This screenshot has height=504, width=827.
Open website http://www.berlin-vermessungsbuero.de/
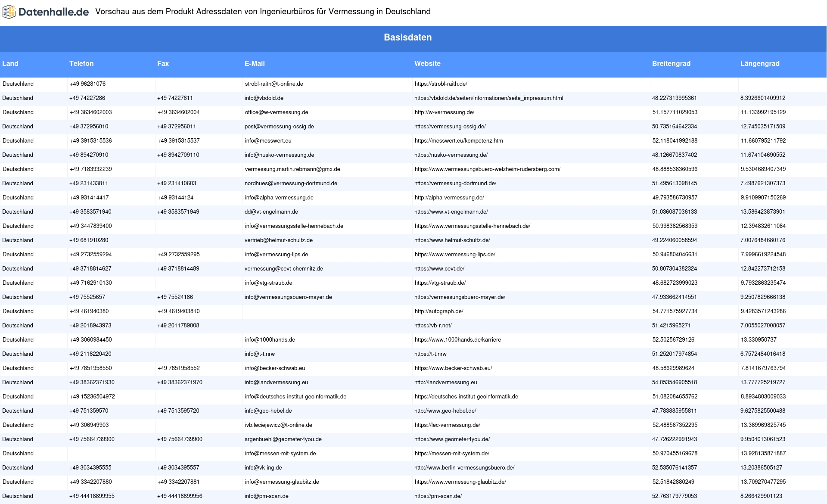[x=464, y=468]
